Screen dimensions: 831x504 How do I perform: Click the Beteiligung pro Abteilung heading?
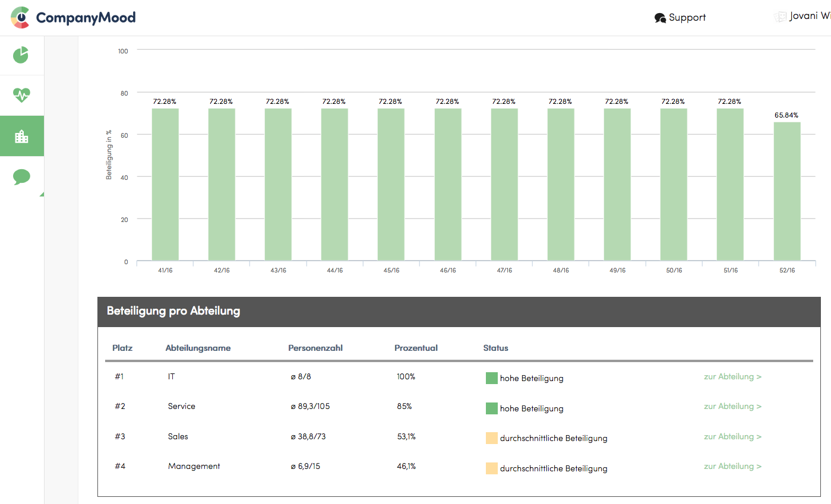point(173,311)
